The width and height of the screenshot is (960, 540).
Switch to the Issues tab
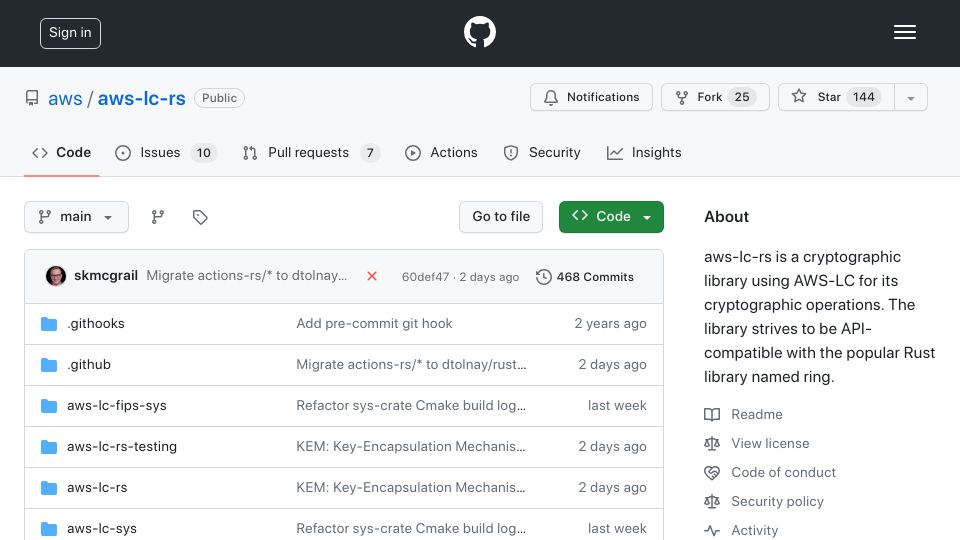[165, 152]
